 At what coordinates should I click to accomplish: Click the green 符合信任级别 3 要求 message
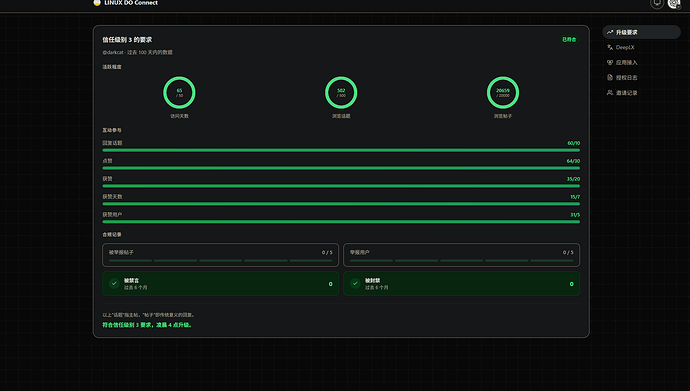(x=147, y=325)
